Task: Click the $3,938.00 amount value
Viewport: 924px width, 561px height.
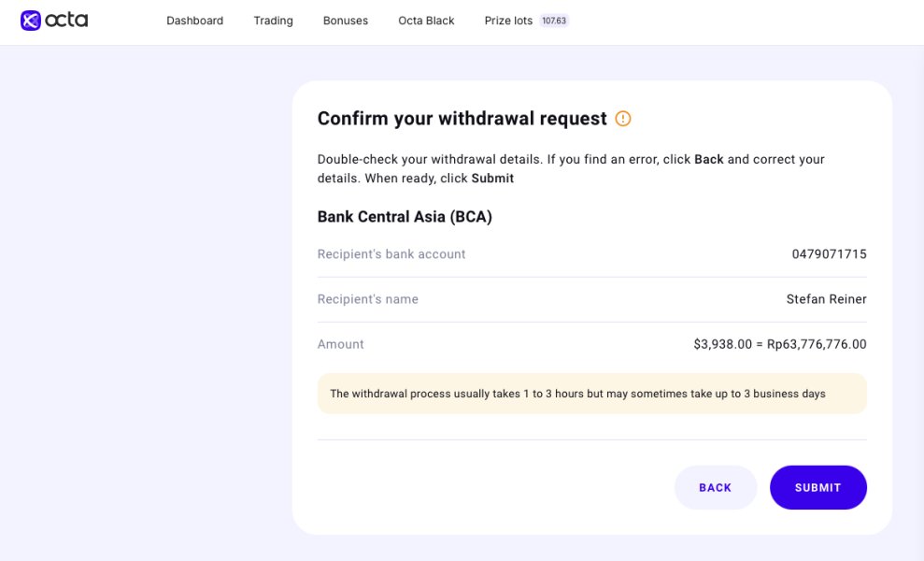Action: 722,344
